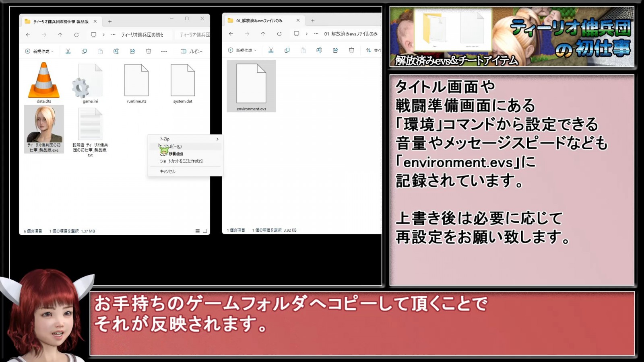Click Paste icon in right window toolbar
The width and height of the screenshot is (644, 362).
point(303,50)
